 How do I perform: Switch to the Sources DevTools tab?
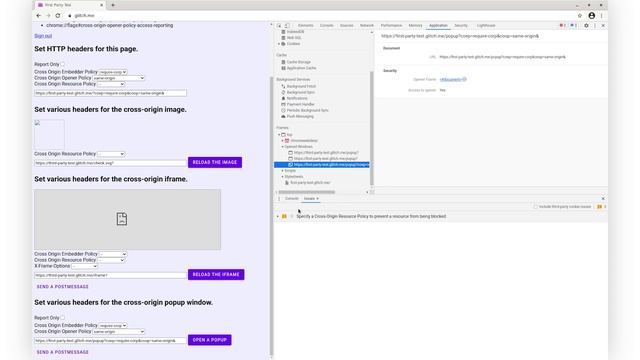click(347, 25)
